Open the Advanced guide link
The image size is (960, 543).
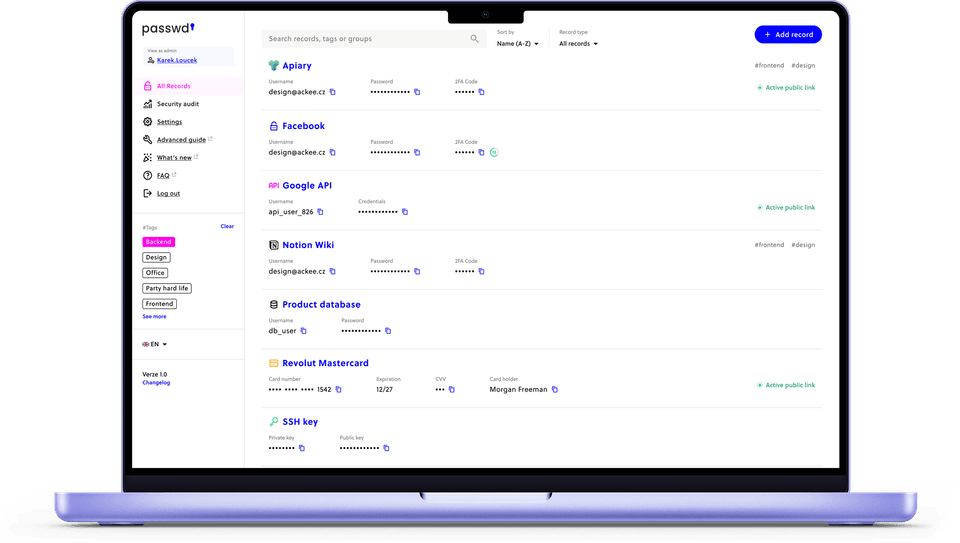point(181,140)
